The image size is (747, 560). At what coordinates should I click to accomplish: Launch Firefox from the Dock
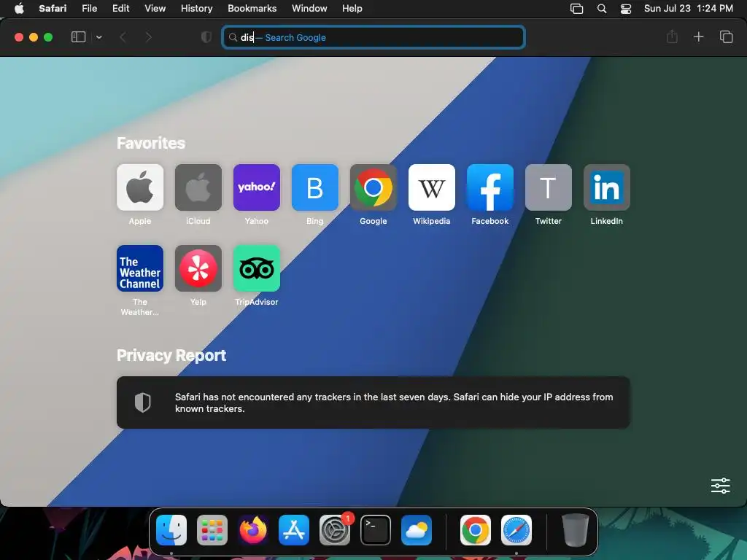tap(253, 529)
